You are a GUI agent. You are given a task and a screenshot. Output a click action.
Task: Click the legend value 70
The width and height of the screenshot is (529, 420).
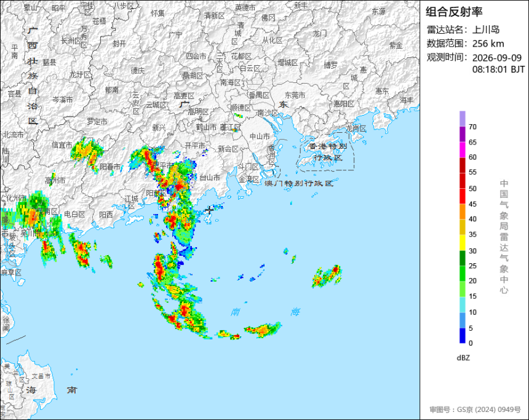click(472, 127)
